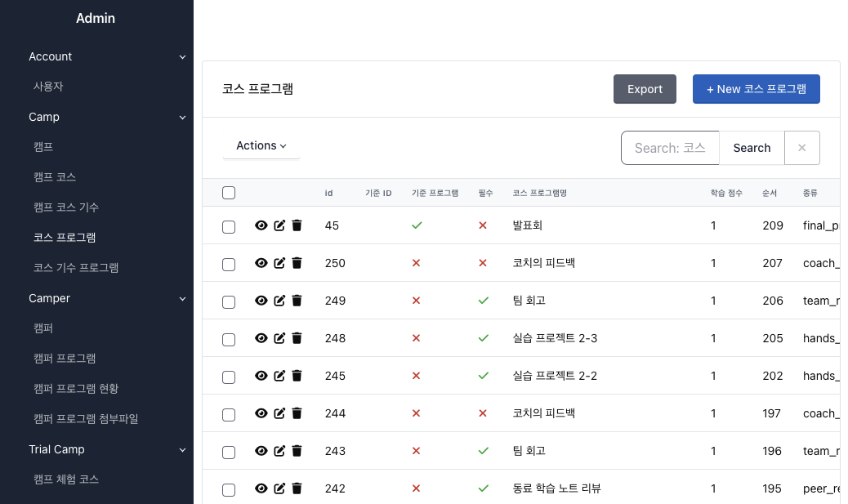Check the row checkbox for id 249
Viewport: 848px width, 504px height.
click(229, 301)
